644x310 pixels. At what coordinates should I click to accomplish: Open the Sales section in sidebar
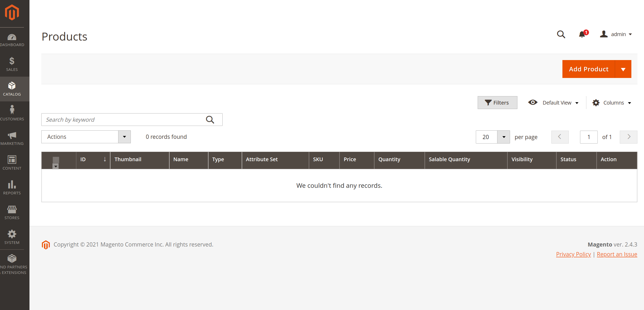click(12, 64)
